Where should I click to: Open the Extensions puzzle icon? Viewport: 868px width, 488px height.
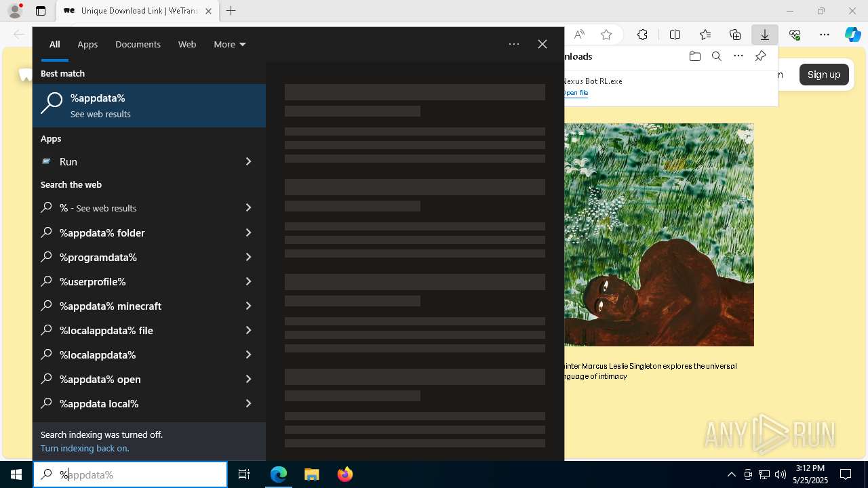coord(642,35)
